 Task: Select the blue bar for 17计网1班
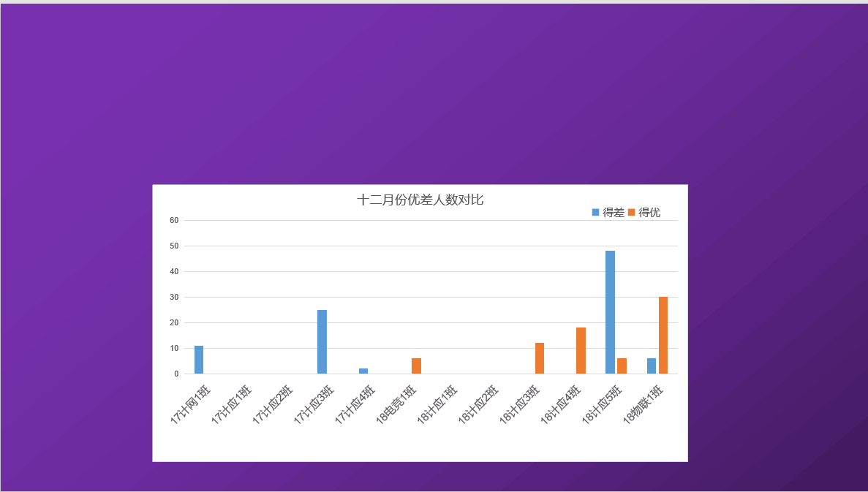click(199, 360)
